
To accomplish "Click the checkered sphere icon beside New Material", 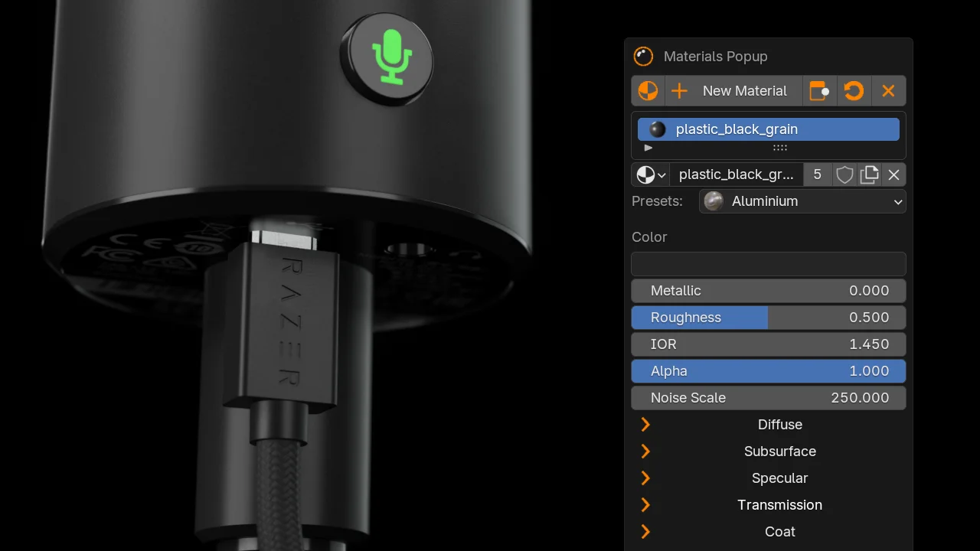I will 648,90.
